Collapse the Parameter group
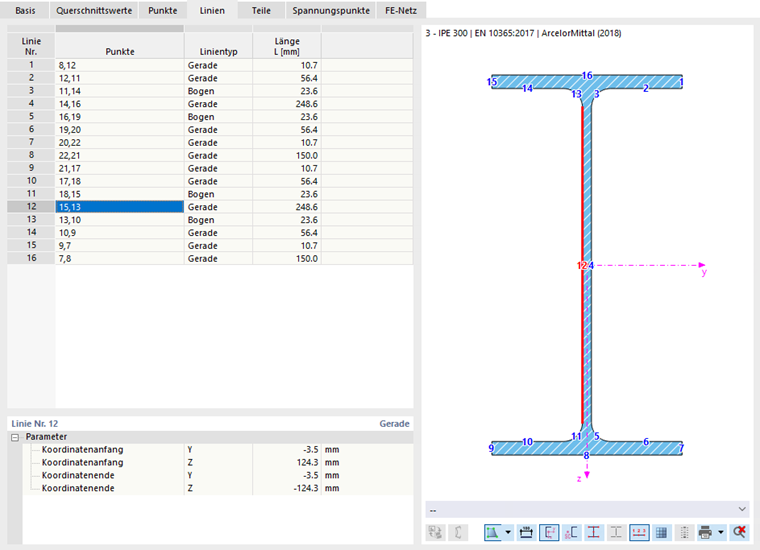Screen dimensions: 760x550 pos(15,437)
